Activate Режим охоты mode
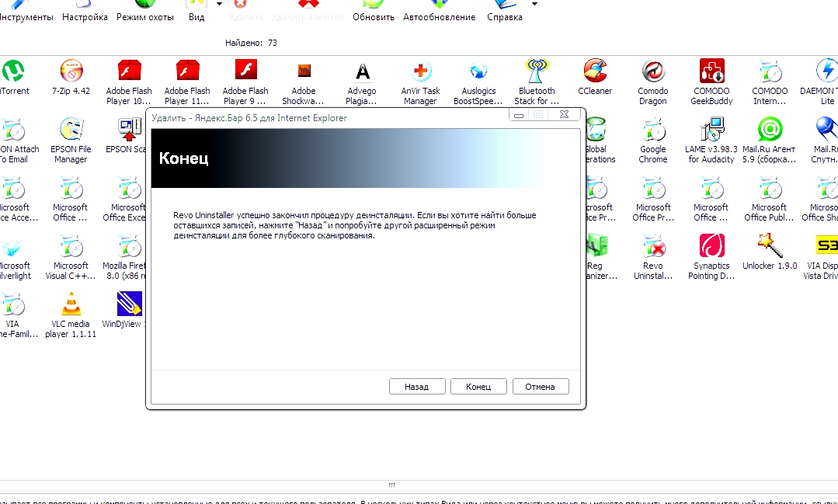This screenshot has width=838, height=504. (144, 11)
